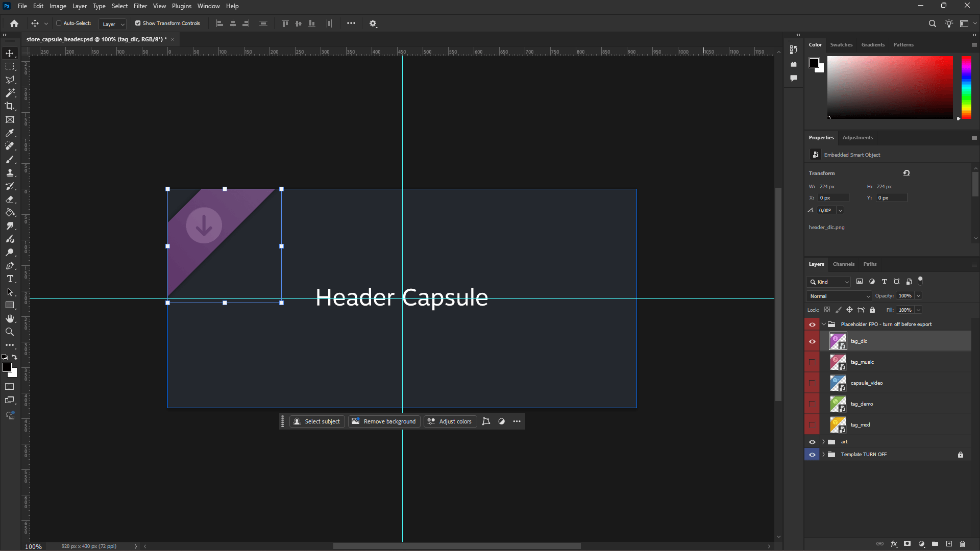Screen dimensions: 980x551
Task: Select the Horizontal Type tool
Action: [10, 279]
